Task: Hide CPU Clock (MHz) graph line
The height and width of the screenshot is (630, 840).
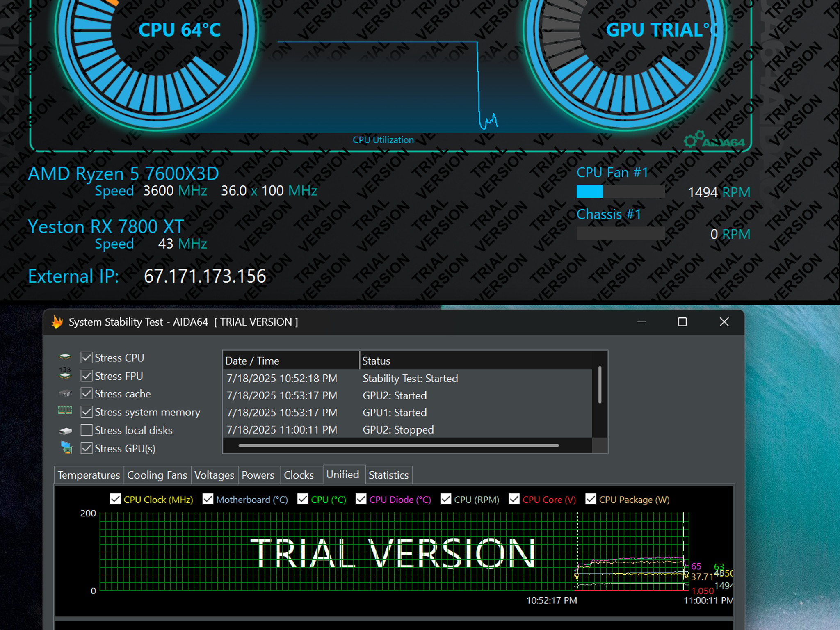Action: [116, 499]
